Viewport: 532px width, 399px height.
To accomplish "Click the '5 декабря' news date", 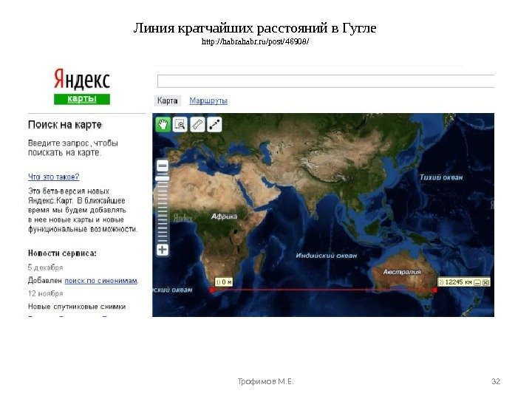I will pos(46,267).
